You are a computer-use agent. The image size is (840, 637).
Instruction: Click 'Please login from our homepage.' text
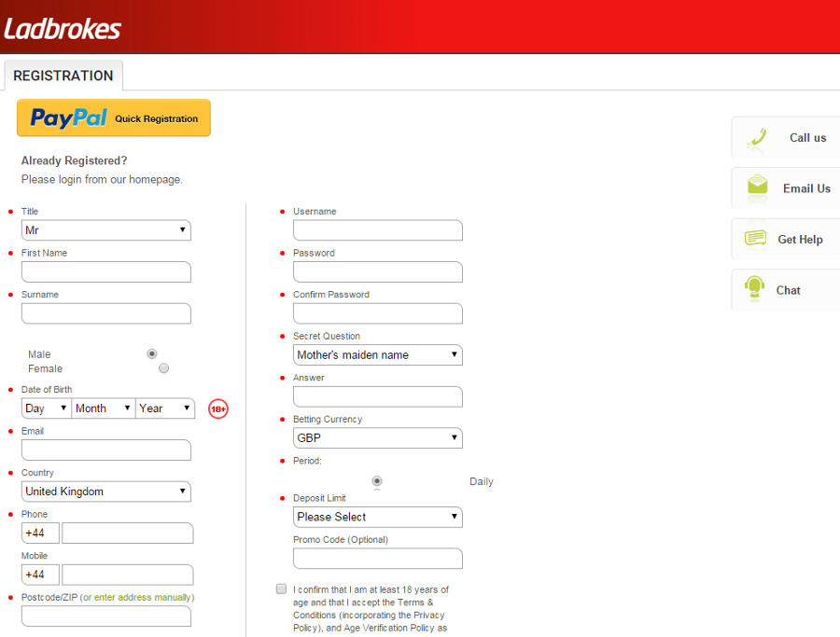tap(102, 179)
